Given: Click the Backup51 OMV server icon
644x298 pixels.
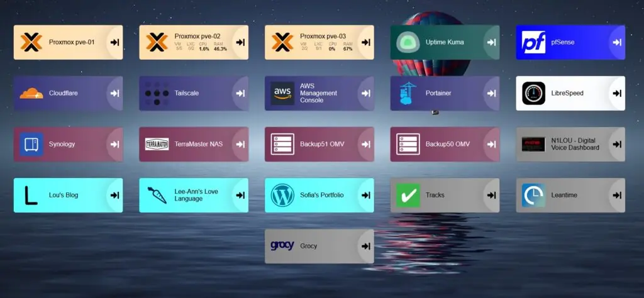Looking at the screenshot, I should (x=282, y=144).
